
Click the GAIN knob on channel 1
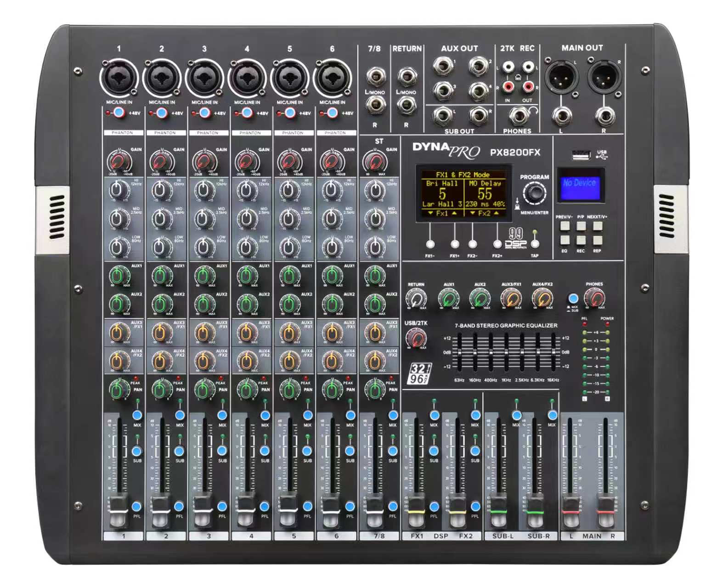(120, 161)
